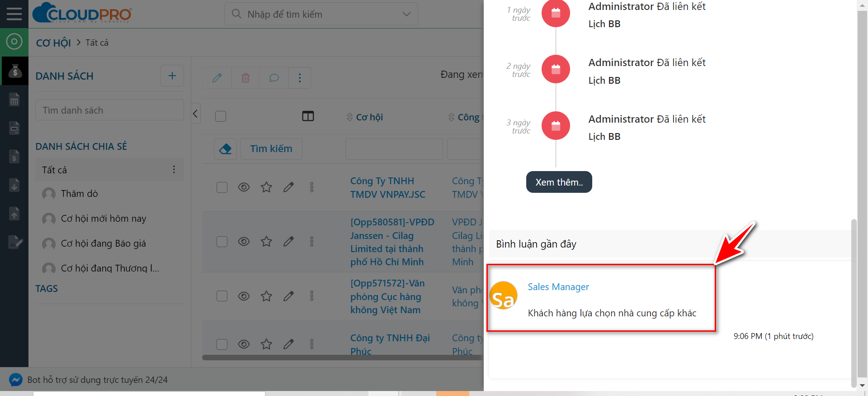Click the red trash delete toolbar icon

coord(245,78)
